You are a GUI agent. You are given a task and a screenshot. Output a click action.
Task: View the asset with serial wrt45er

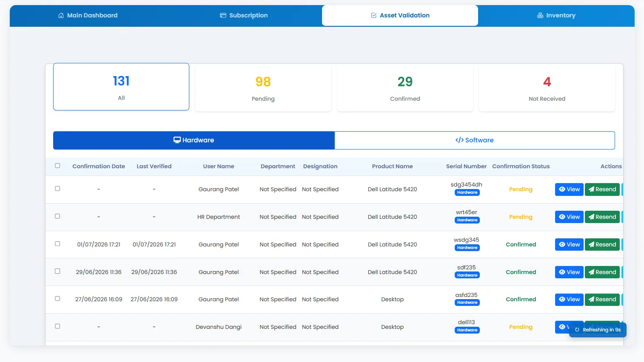569,217
